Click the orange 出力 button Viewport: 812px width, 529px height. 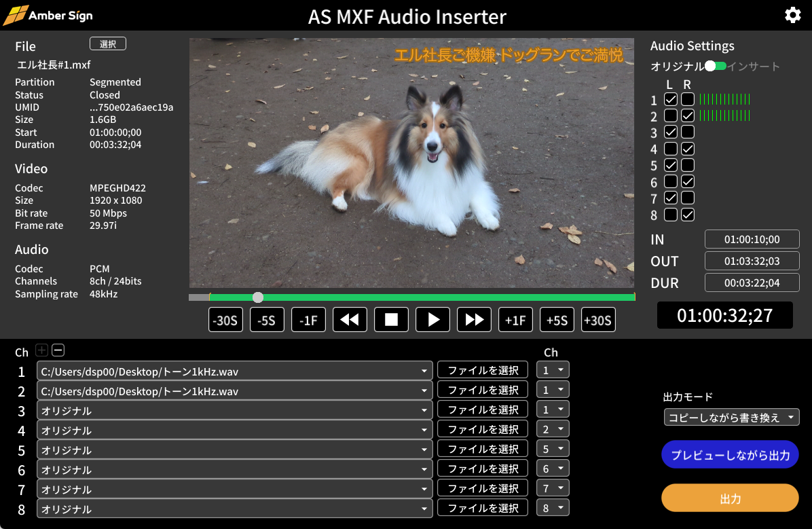click(730, 498)
